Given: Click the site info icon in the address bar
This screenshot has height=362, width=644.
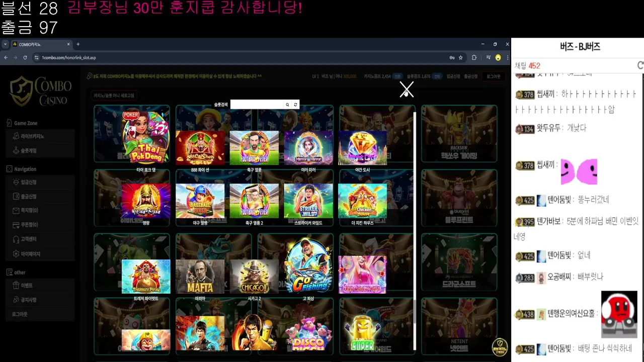Looking at the screenshot, I should 36,58.
